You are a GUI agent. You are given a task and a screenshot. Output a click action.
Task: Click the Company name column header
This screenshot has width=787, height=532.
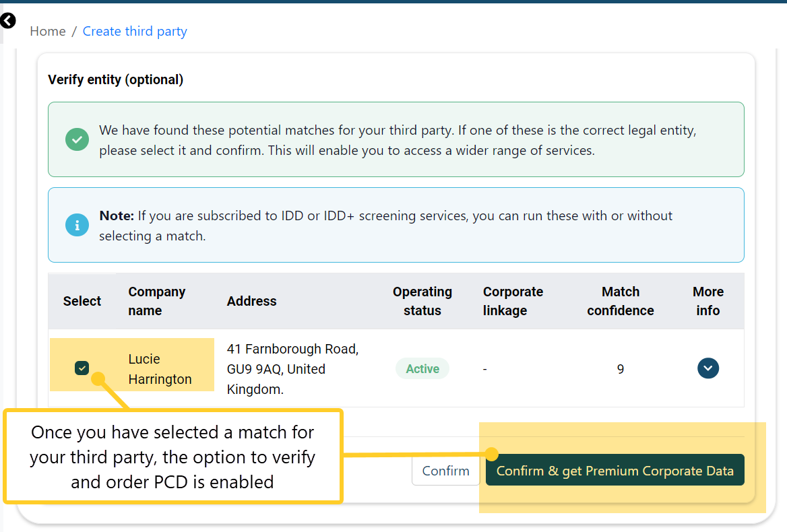tap(156, 301)
